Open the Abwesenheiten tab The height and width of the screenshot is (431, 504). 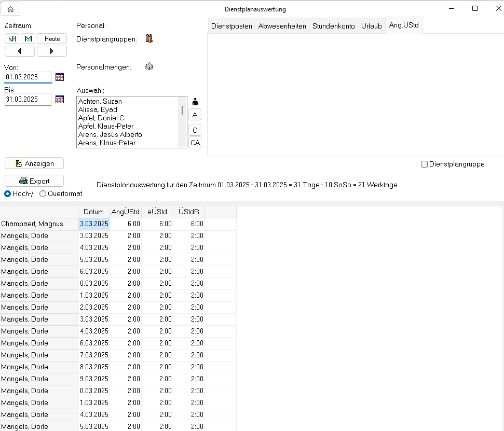click(282, 26)
